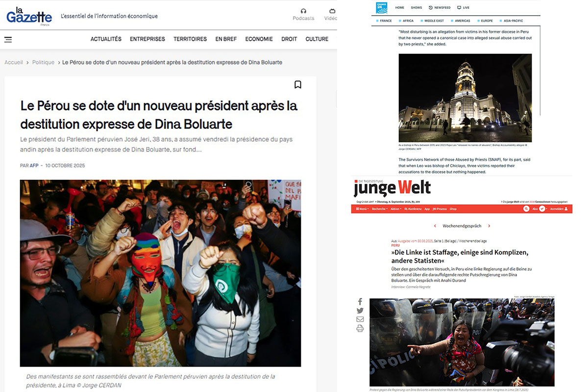Open the France 24 NEWSFEED tab
Viewport: 588px width, 392px height.
pyautogui.click(x=440, y=8)
